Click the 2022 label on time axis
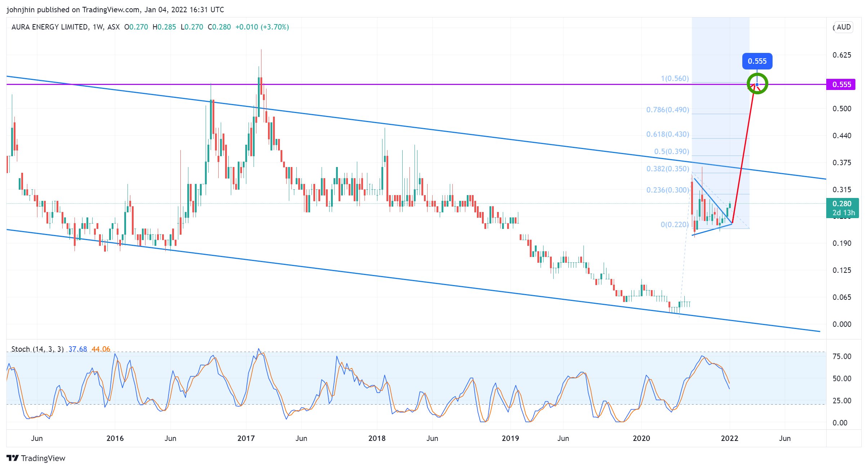Viewport: 868px width, 469px height. 729,438
